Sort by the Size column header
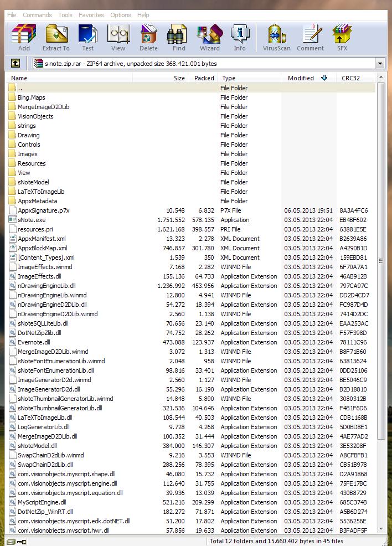Screen dimensions: 392x546 (x=161, y=78)
